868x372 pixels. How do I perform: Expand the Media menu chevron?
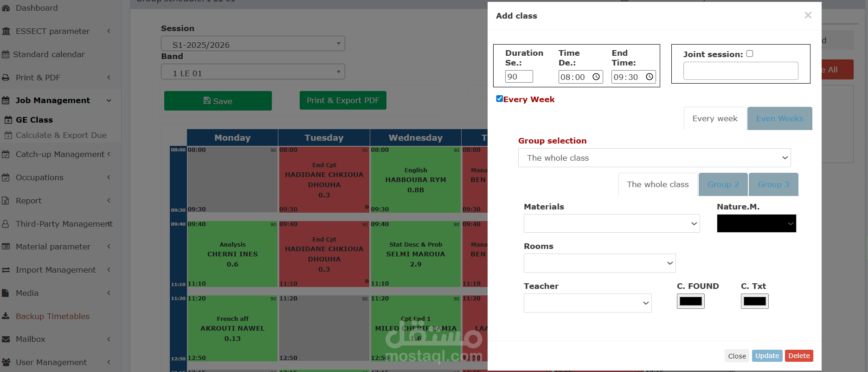click(x=109, y=293)
